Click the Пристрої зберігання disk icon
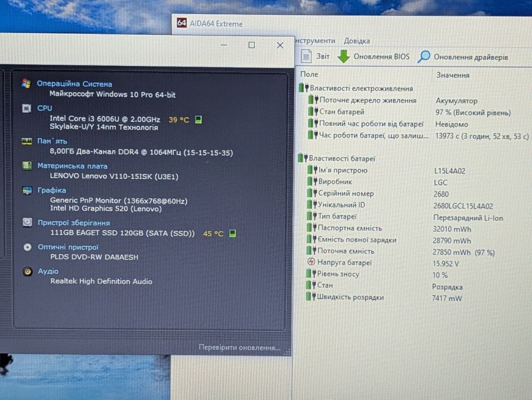This screenshot has height=400, width=532. click(27, 222)
